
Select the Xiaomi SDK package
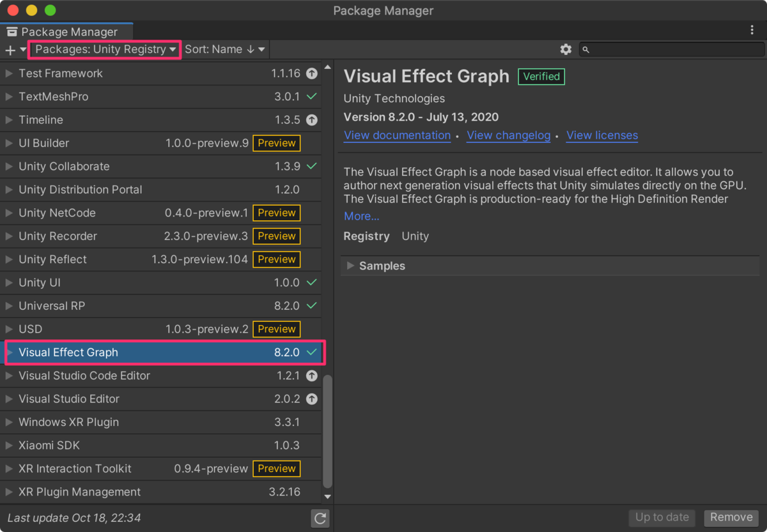(160, 445)
